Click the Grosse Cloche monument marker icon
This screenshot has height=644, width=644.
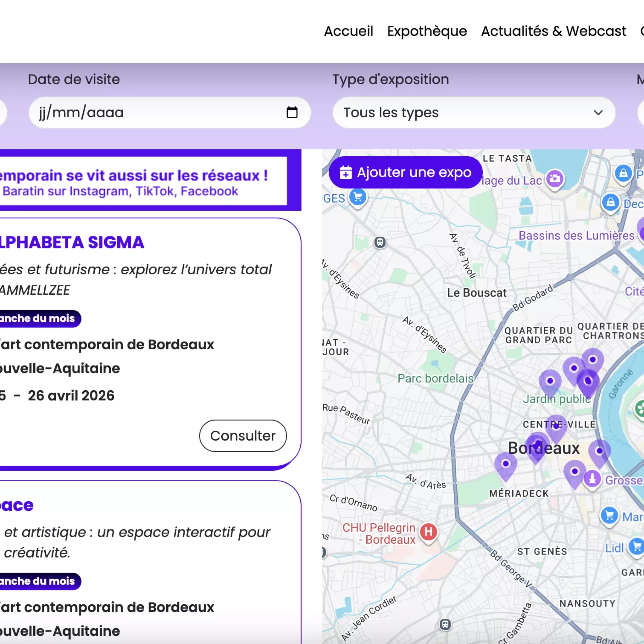(x=592, y=479)
